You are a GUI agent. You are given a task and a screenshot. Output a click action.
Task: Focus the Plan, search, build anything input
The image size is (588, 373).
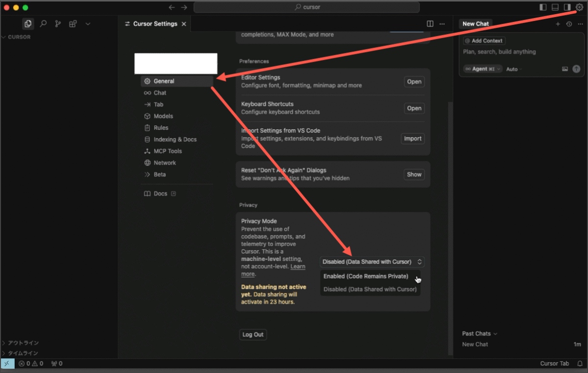[520, 52]
